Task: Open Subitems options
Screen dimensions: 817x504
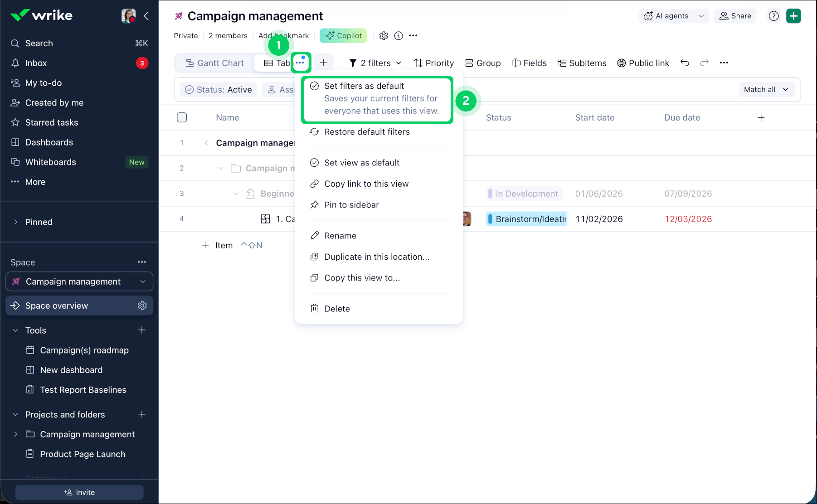Action: pyautogui.click(x=582, y=63)
